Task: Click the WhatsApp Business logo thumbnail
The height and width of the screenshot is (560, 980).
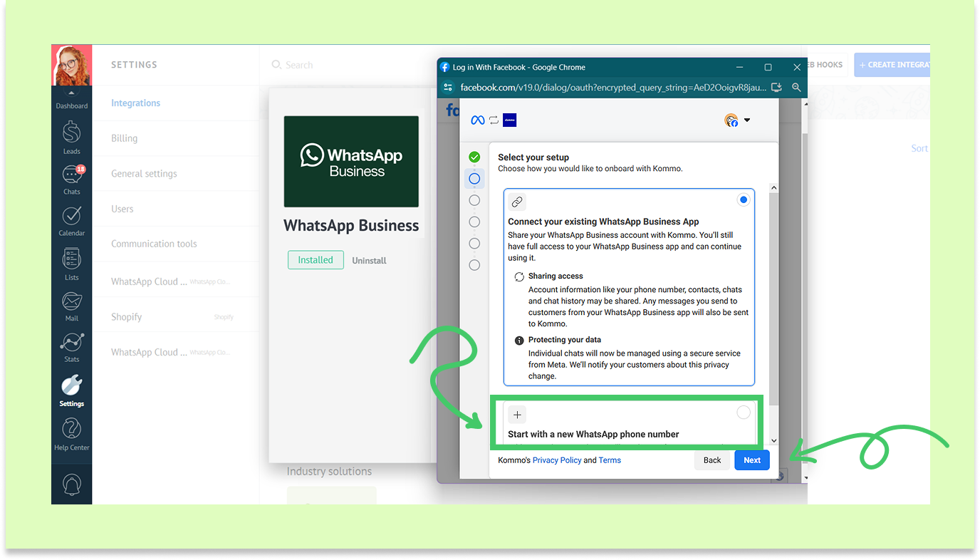Action: tap(351, 162)
